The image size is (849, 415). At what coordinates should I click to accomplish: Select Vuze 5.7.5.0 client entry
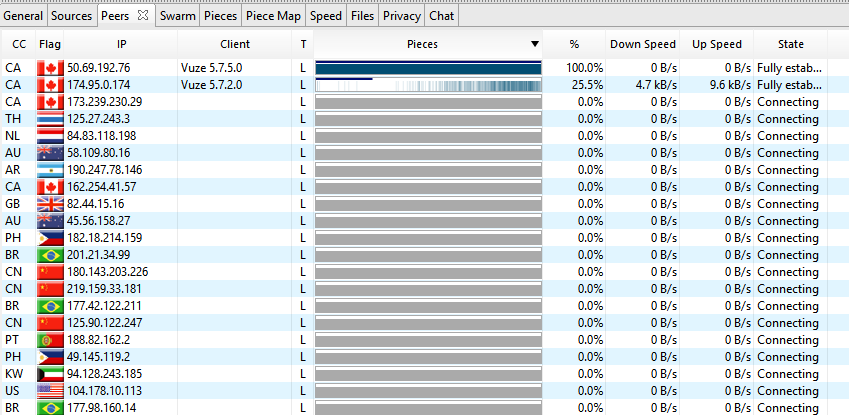click(211, 68)
